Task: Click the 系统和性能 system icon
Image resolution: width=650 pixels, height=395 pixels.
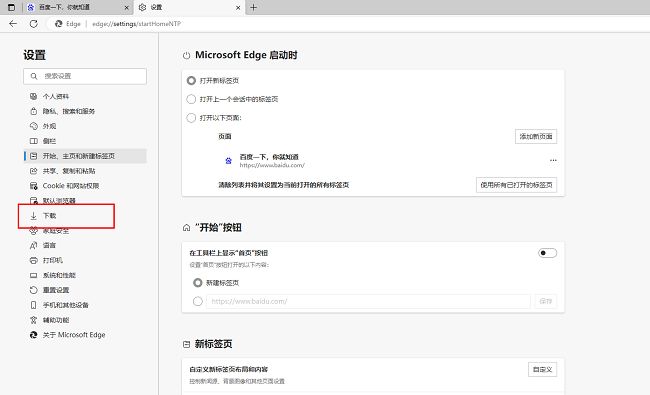Action: [x=34, y=275]
